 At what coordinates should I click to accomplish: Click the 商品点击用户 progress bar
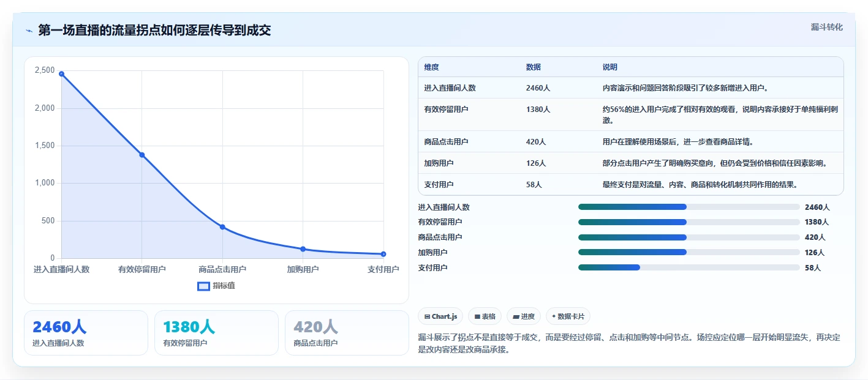[689, 237]
